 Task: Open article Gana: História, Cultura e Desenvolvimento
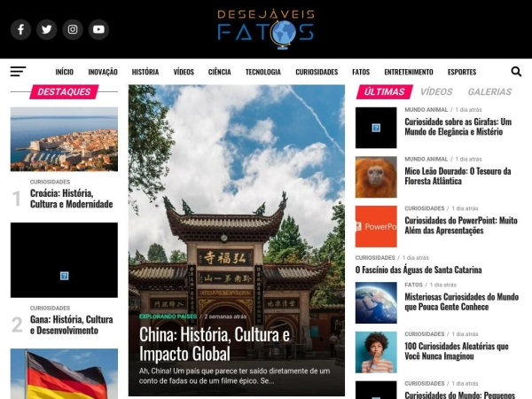(x=71, y=325)
